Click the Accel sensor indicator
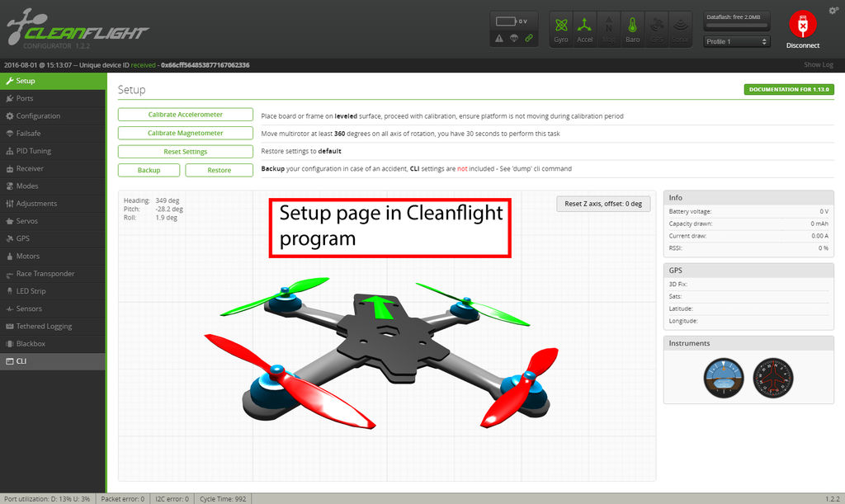The image size is (845, 504). click(585, 30)
